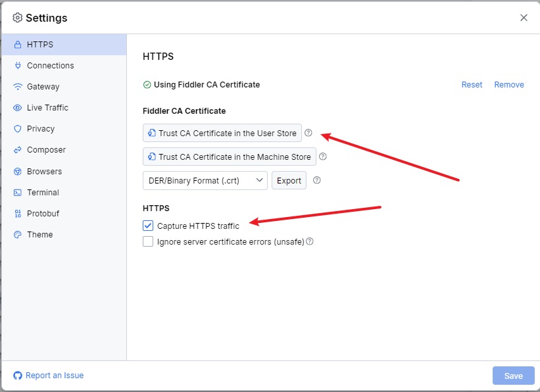
Task: Click the GitHub icon at bottom left
Action: (x=18, y=376)
